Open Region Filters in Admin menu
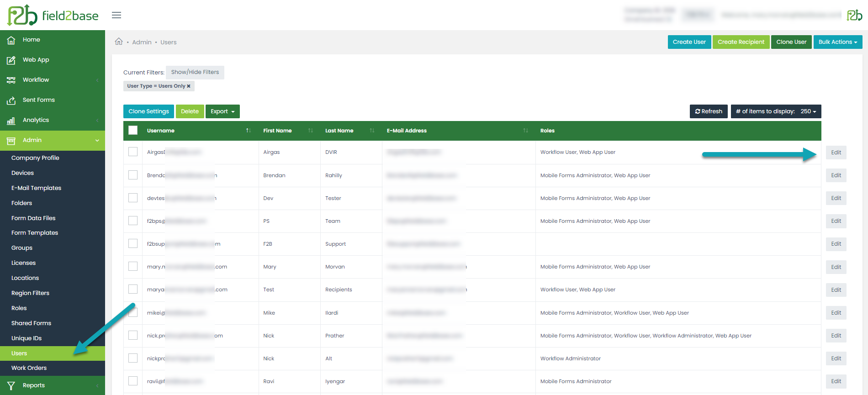The height and width of the screenshot is (395, 868). pyautogui.click(x=30, y=293)
